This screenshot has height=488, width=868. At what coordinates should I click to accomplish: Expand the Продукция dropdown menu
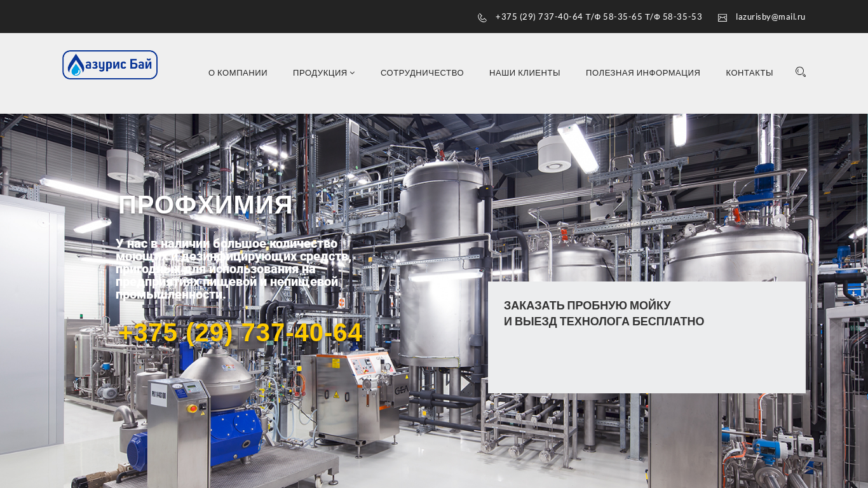324,73
